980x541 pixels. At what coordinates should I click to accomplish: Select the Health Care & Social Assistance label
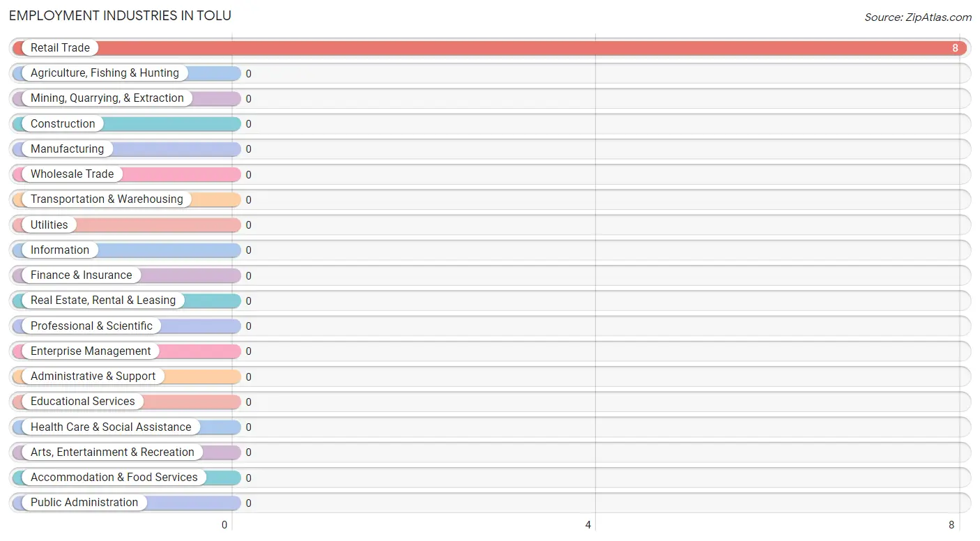pos(111,427)
